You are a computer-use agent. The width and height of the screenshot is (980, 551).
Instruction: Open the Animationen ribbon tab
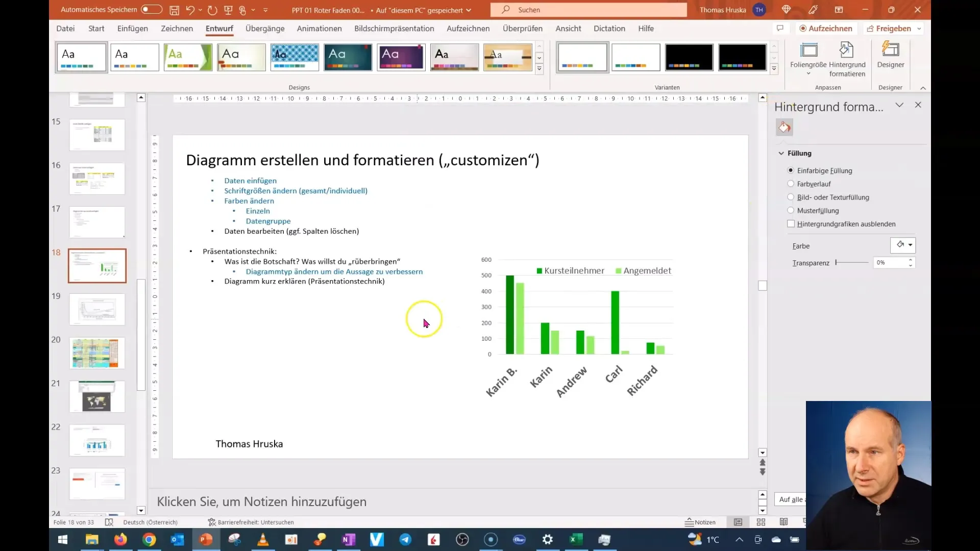[x=319, y=28]
